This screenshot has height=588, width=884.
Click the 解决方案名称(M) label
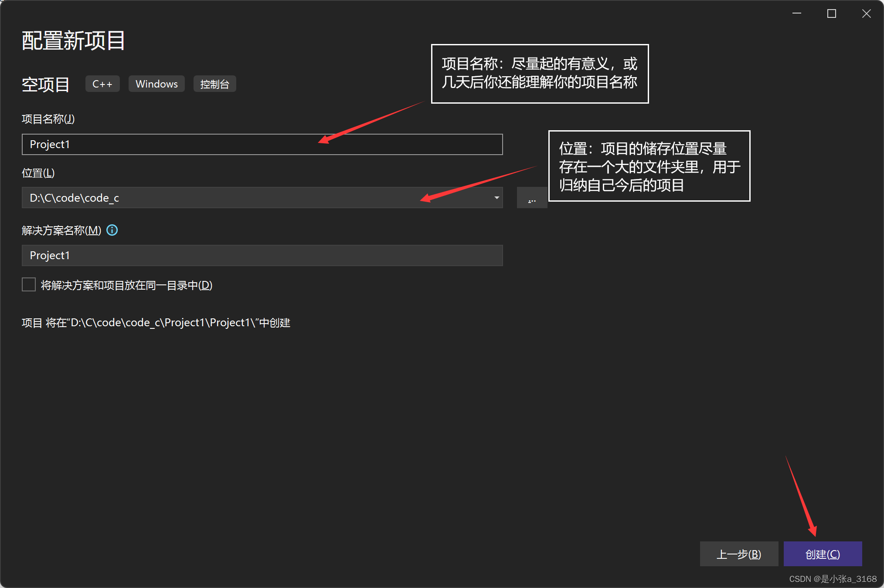pyautogui.click(x=61, y=230)
